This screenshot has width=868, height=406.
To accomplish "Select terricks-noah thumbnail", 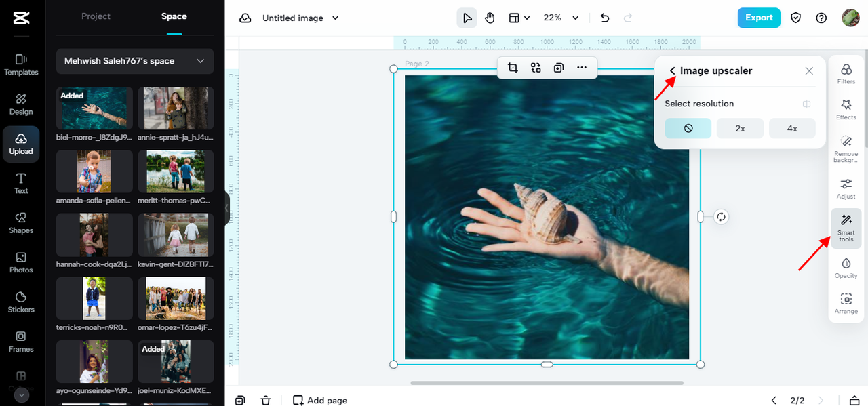I will click(x=94, y=298).
